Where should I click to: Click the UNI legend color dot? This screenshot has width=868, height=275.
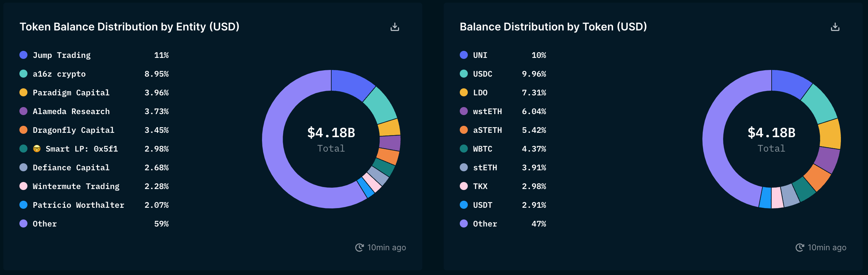pos(464,55)
